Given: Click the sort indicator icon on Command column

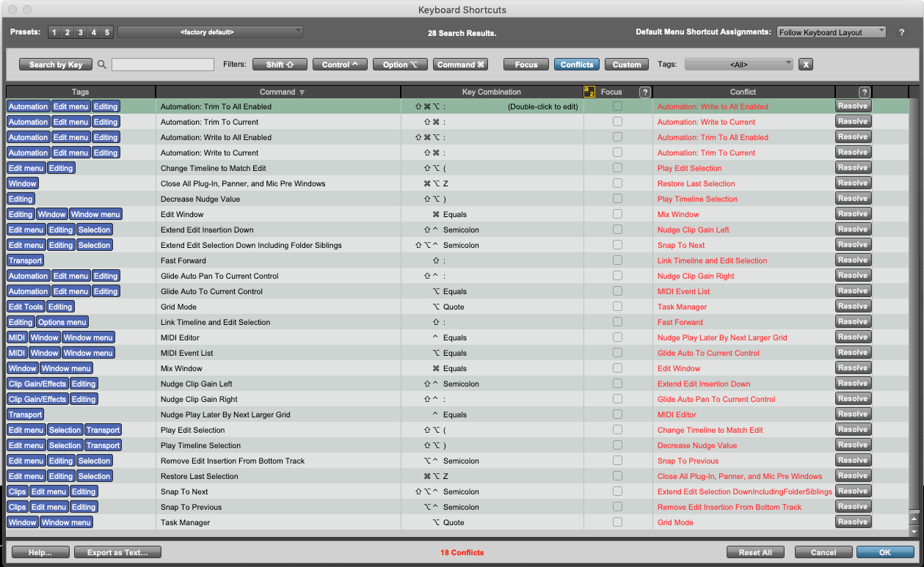Looking at the screenshot, I should (302, 92).
